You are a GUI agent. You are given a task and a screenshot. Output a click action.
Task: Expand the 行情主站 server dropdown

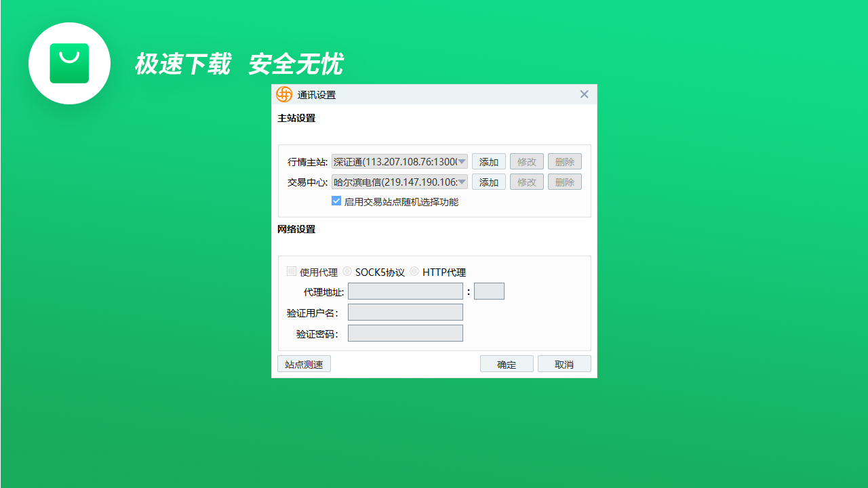(x=462, y=161)
